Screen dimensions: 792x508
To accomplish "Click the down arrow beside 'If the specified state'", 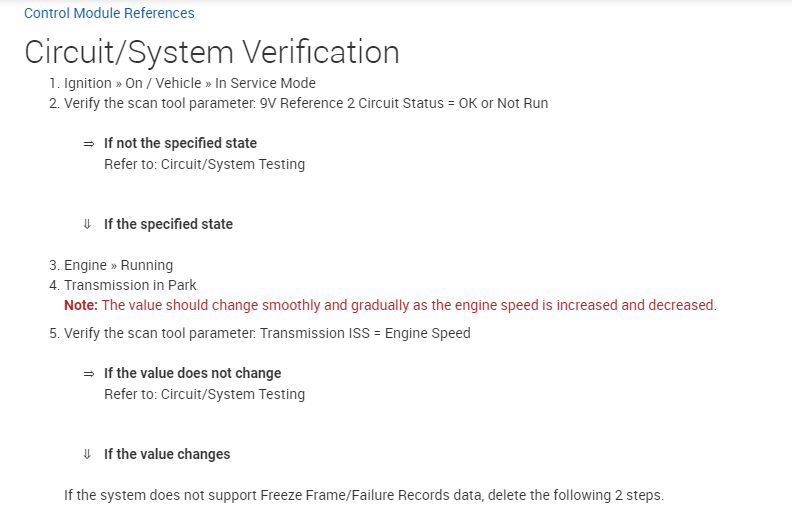I will (x=89, y=225).
